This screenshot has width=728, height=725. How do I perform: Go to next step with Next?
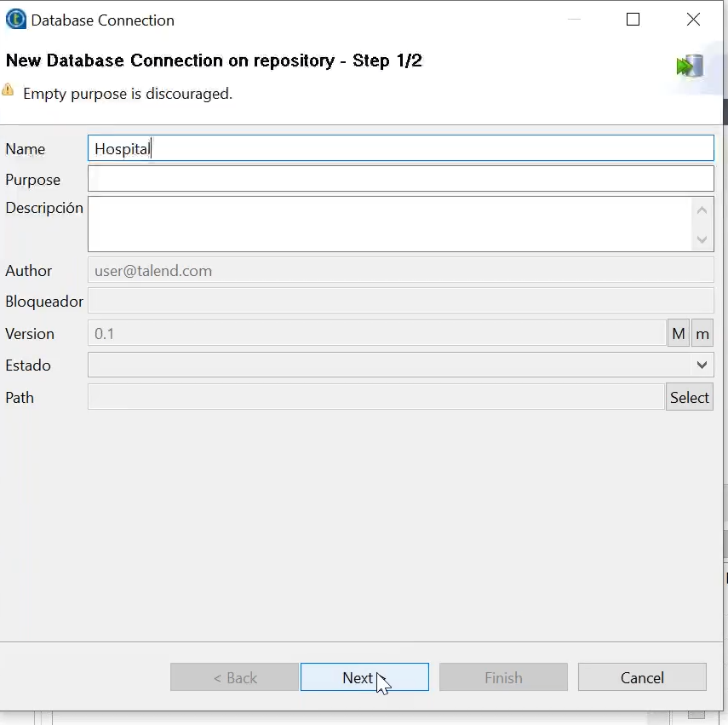tap(364, 677)
